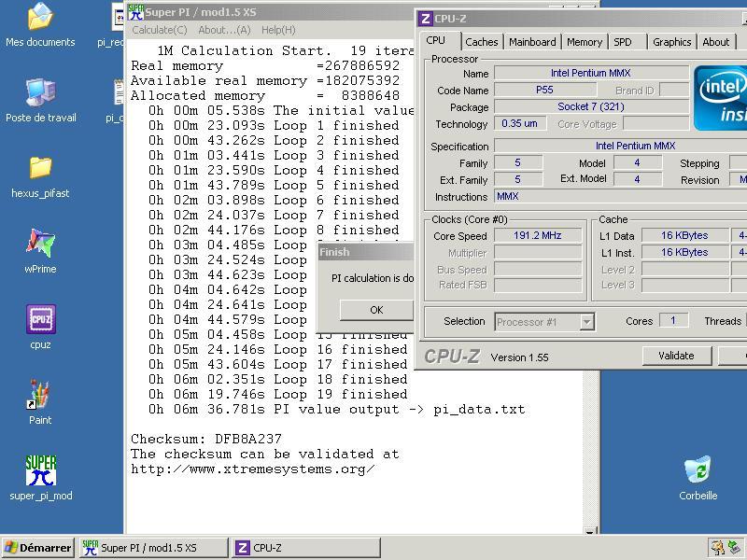
Task: Click the L1 Inst. 16 KBytes field
Action: click(684, 252)
